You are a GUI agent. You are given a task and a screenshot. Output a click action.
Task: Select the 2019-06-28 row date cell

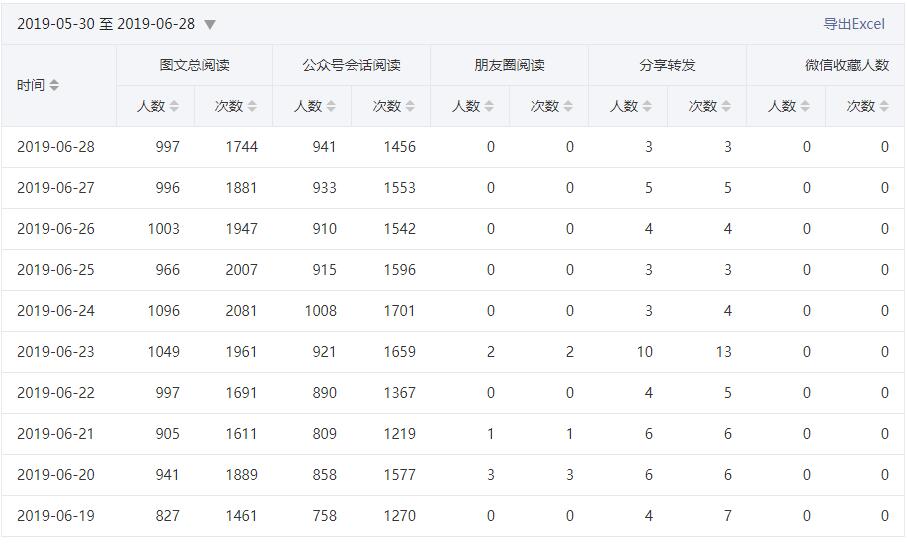56,147
